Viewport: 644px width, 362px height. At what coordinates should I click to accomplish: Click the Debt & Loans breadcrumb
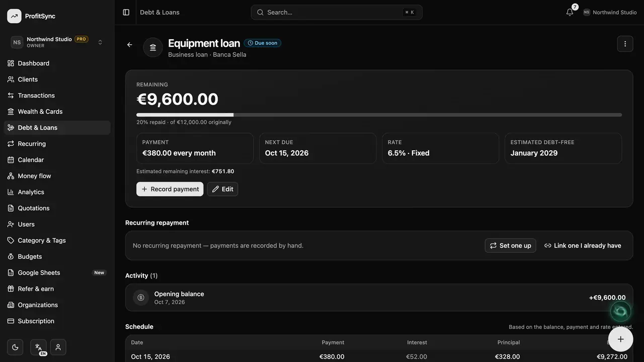click(x=159, y=12)
